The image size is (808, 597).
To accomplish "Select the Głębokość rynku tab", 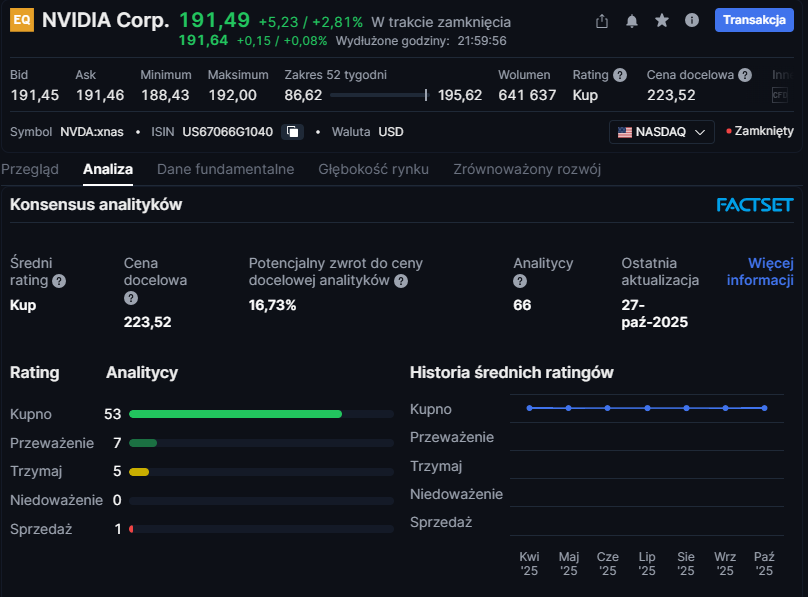I will pyautogui.click(x=373, y=169).
